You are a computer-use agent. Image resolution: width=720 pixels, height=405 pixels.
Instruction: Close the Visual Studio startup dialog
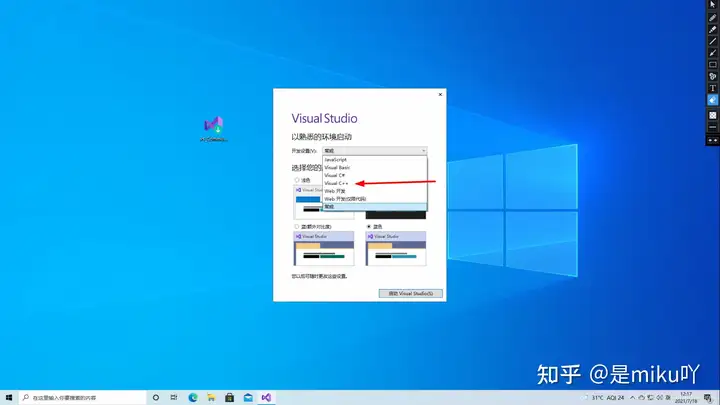[440, 95]
